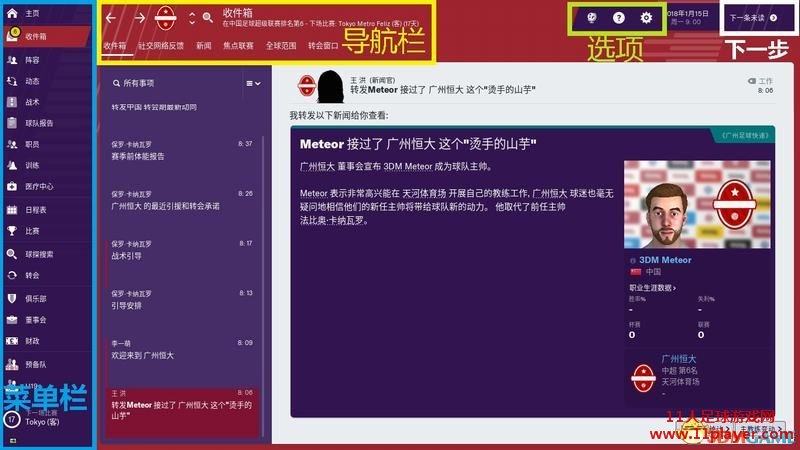Expand the up/down chevron selector in header
Screen dimensions: 800x450
[192, 18]
